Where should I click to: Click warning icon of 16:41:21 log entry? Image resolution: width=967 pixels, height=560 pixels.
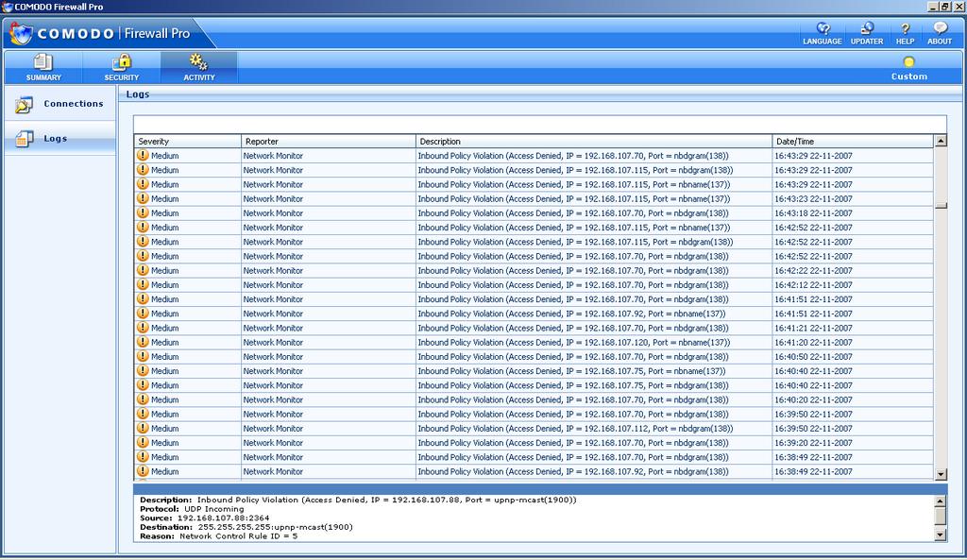[143, 327]
